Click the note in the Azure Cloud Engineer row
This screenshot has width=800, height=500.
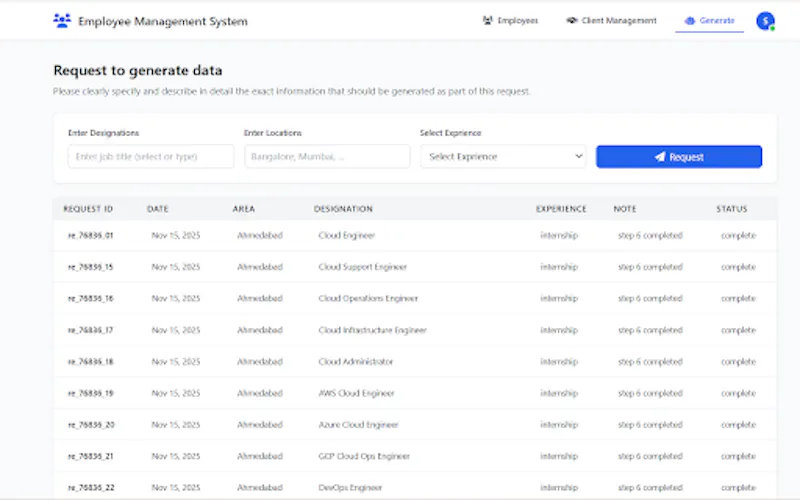click(651, 425)
